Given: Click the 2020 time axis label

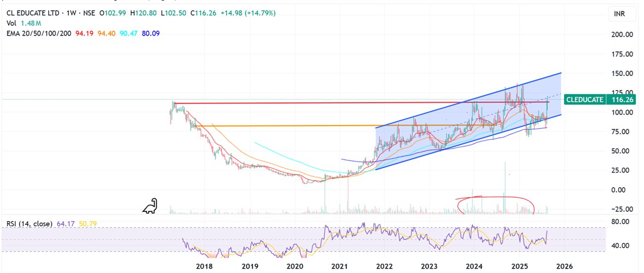Looking at the screenshot, I should coord(295,265).
